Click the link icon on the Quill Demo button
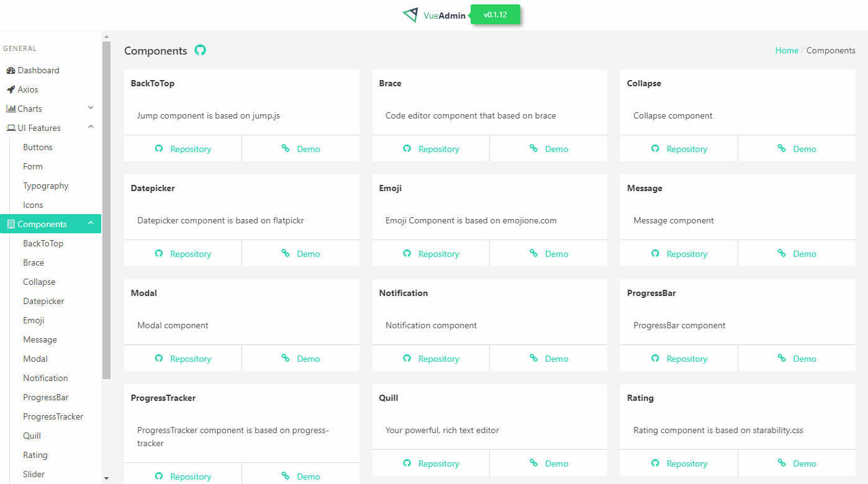Image resolution: width=868 pixels, height=484 pixels. [x=532, y=463]
